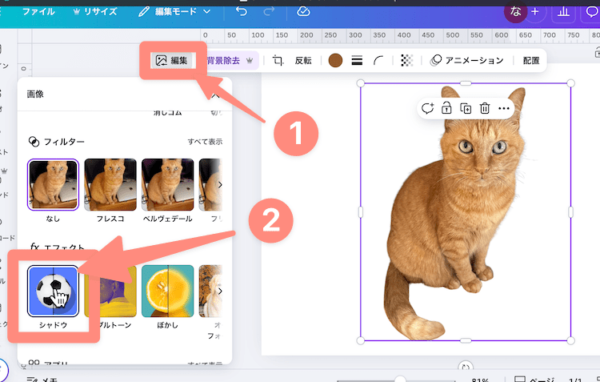Click the 配置 position button
The width and height of the screenshot is (600, 382).
pyautogui.click(x=531, y=60)
